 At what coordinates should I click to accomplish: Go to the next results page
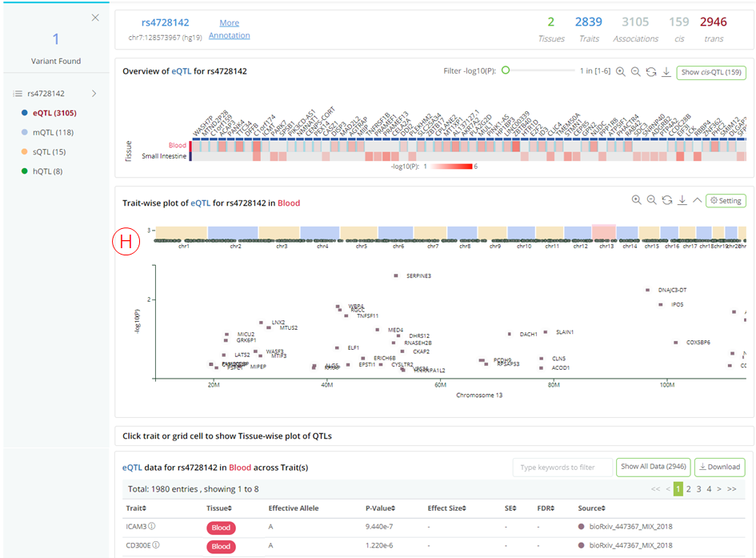coord(719,489)
